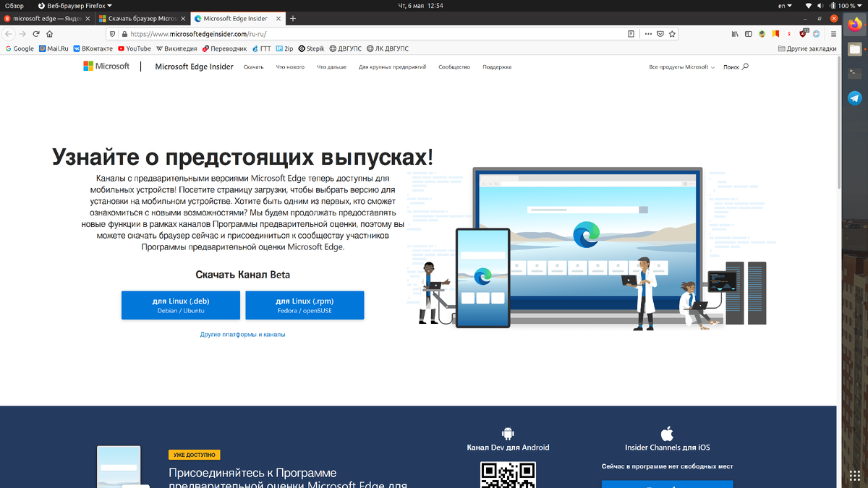Click Microsoft Edge Insider header link
The width and height of the screenshot is (868, 488).
tap(194, 67)
